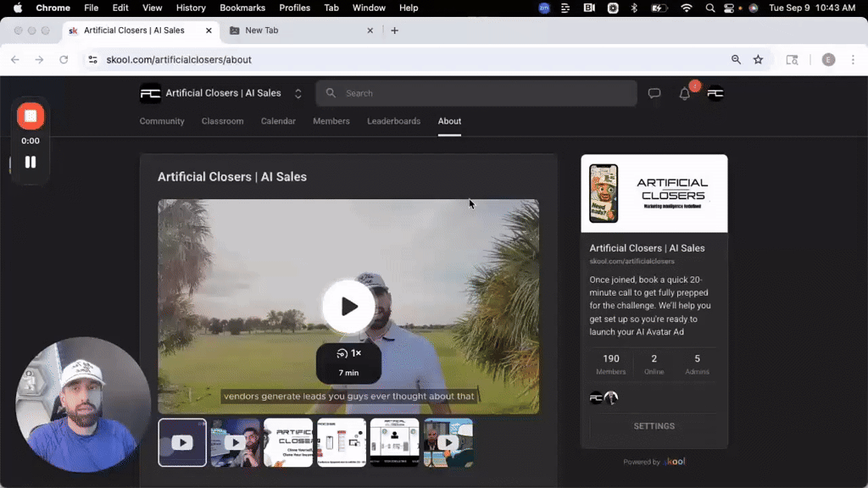
Task: Click the Powered by Skool link
Action: coord(654,462)
